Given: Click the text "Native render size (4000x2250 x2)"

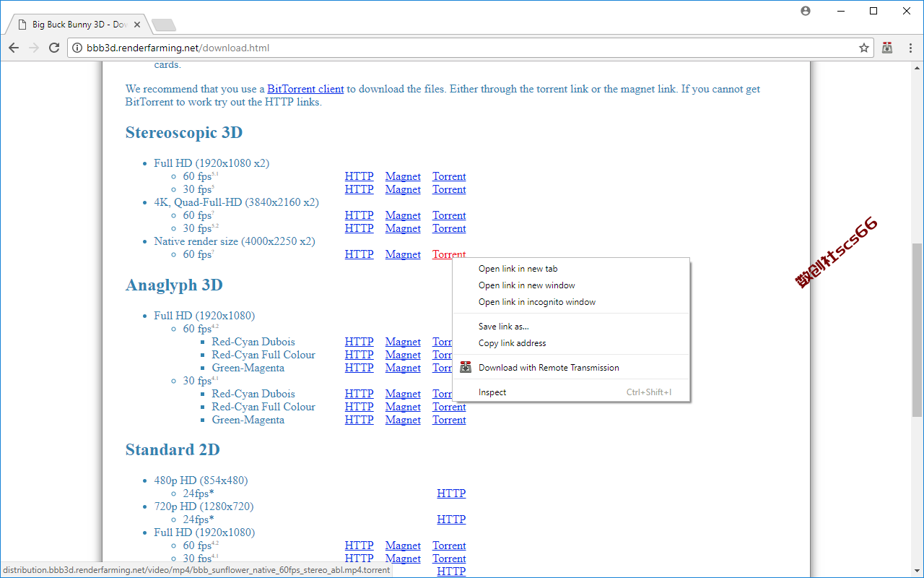Looking at the screenshot, I should pos(235,241).
